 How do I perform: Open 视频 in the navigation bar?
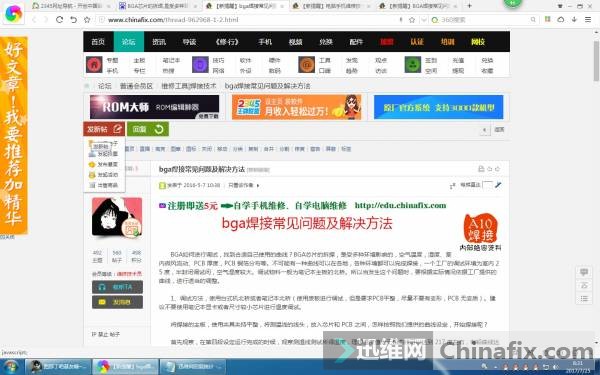pyautogui.click(x=295, y=42)
